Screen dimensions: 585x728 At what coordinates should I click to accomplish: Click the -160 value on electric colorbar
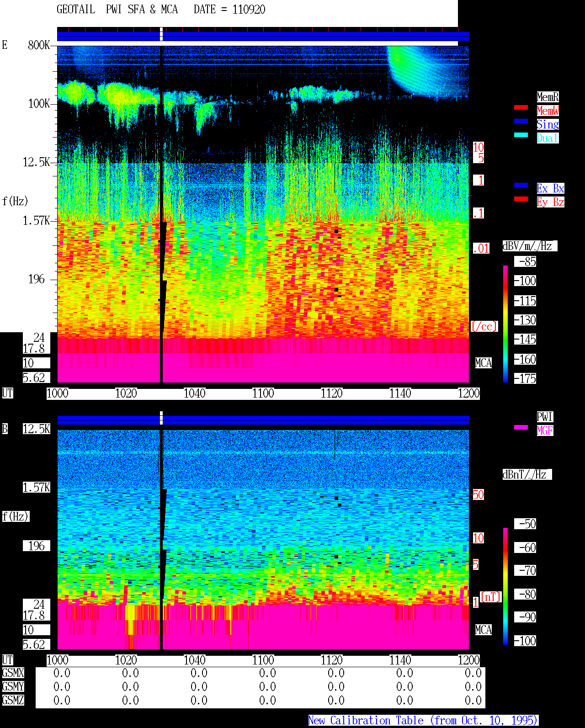click(526, 359)
